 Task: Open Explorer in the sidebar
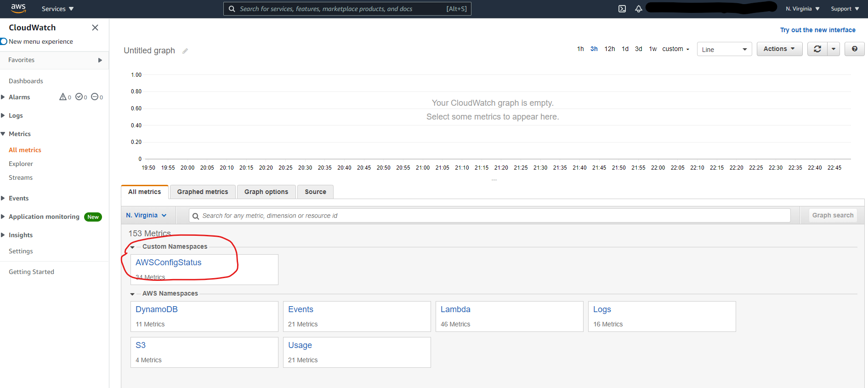point(21,164)
